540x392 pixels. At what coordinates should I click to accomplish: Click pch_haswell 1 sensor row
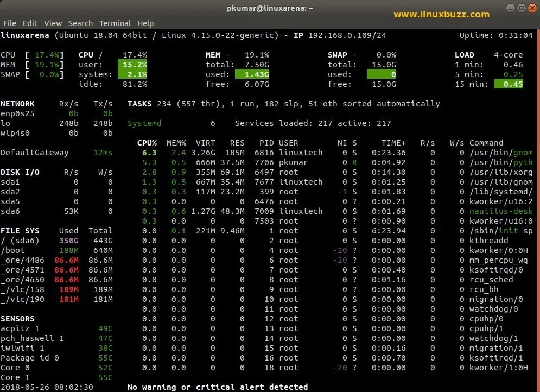point(56,339)
